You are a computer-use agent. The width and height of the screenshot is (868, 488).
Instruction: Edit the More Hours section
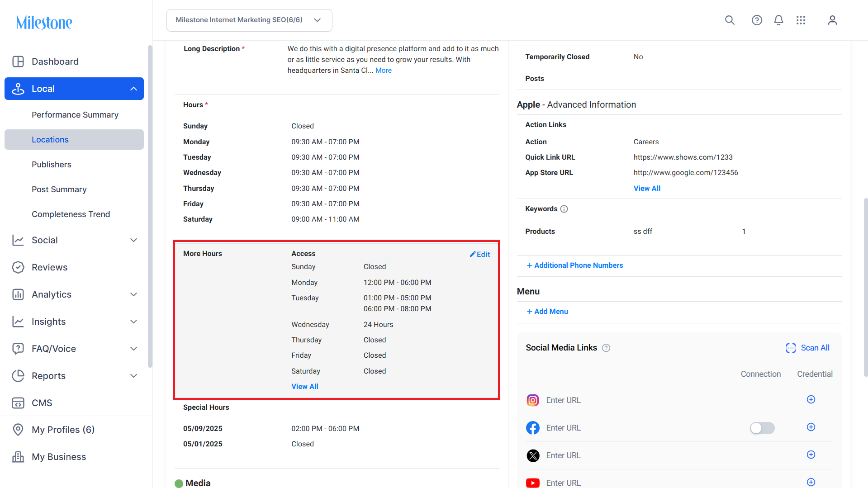[x=480, y=254]
